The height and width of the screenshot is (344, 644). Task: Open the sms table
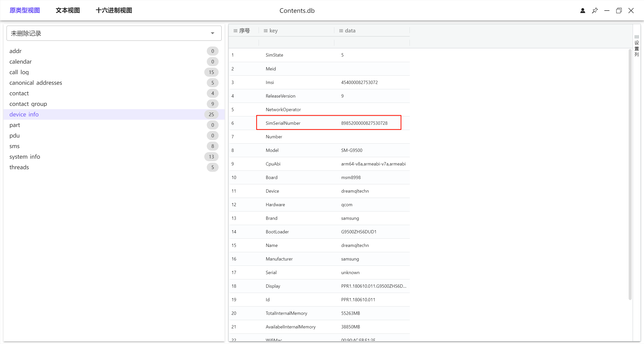tap(15, 146)
